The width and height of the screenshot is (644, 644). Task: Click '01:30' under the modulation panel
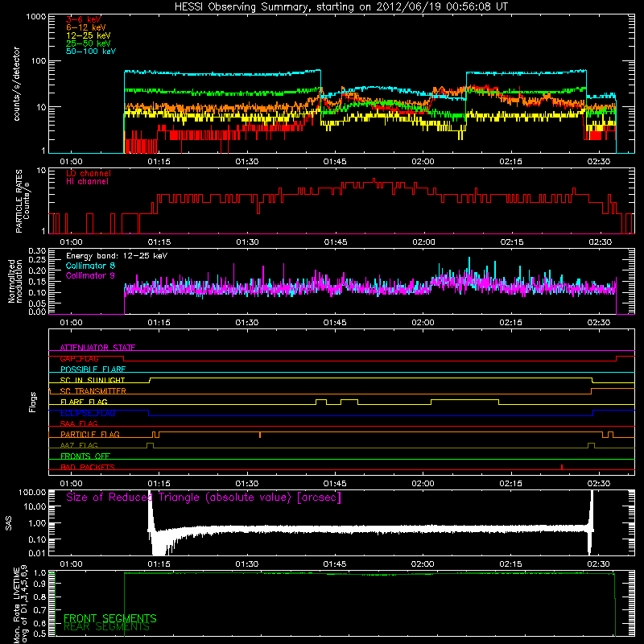pos(247,323)
